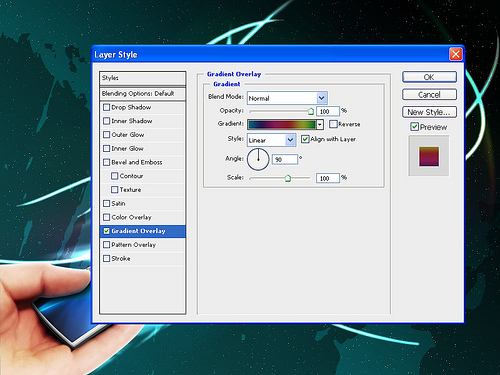Tick the Satin checkbox
500x375 pixels.
click(107, 203)
